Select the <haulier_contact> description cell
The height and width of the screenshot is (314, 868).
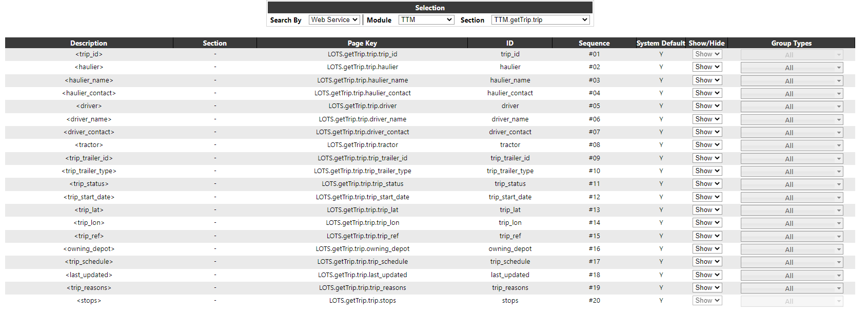tap(89, 93)
